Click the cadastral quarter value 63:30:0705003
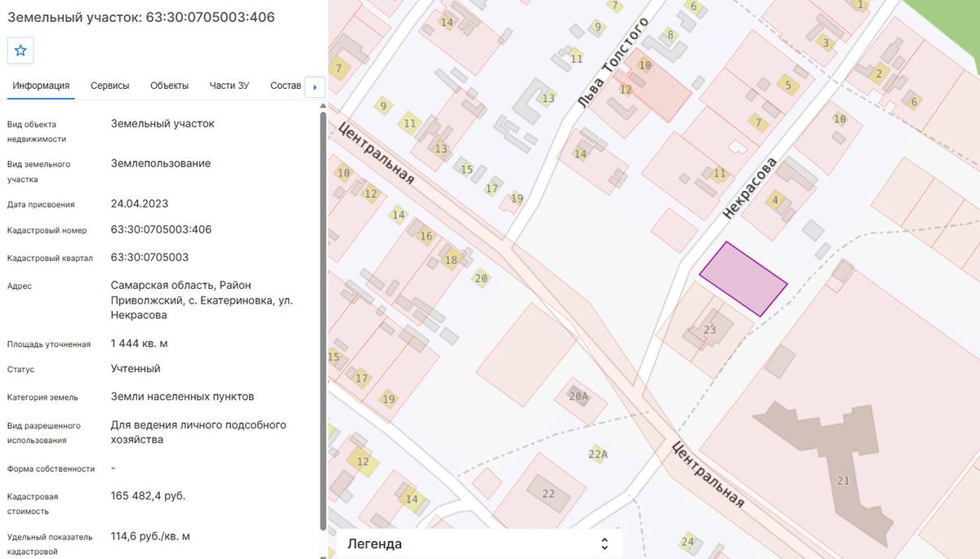The image size is (980, 559). pyautogui.click(x=149, y=257)
